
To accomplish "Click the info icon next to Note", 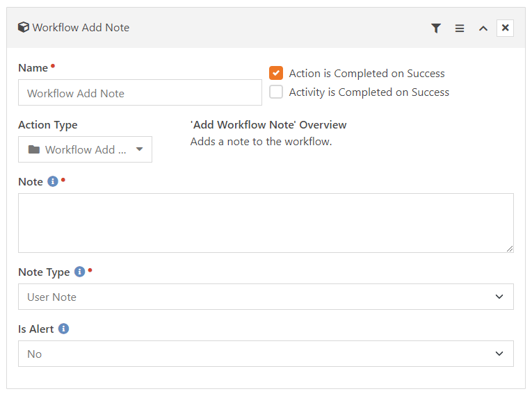I will tap(52, 182).
